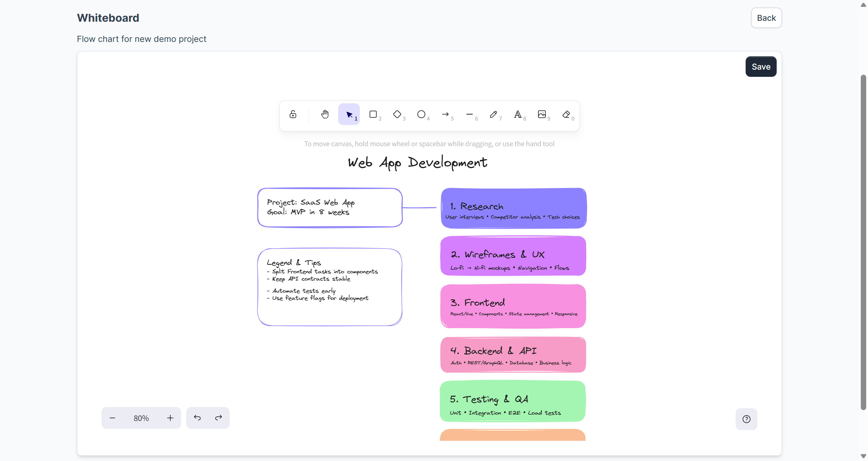Image resolution: width=868 pixels, height=461 pixels.
Task: Toggle the canvas lock icon
Action: (x=293, y=114)
